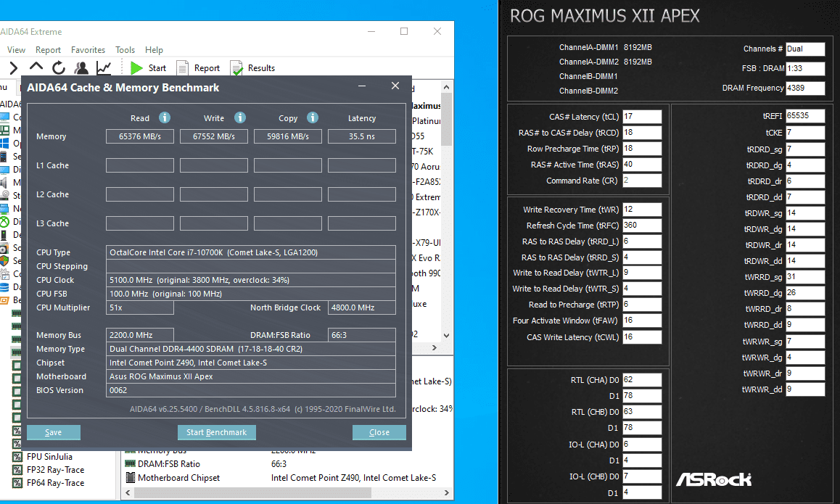Select the FP32 Ray-Trace tree item

[x=56, y=470]
